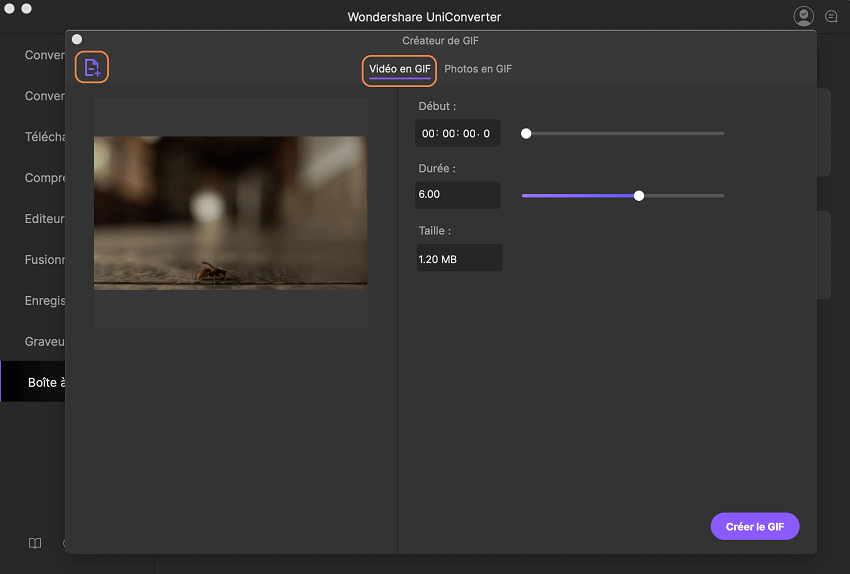Switch to the Photos en GIF tab
The width and height of the screenshot is (850, 574).
click(x=478, y=69)
